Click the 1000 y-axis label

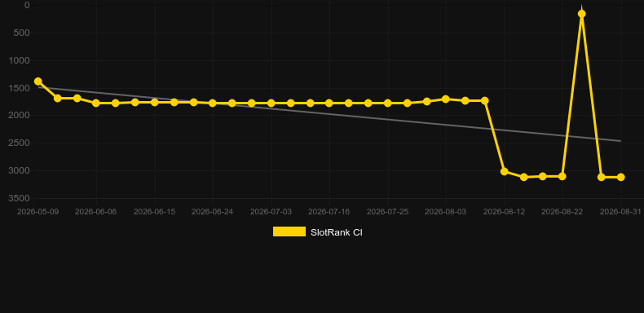click(20, 60)
